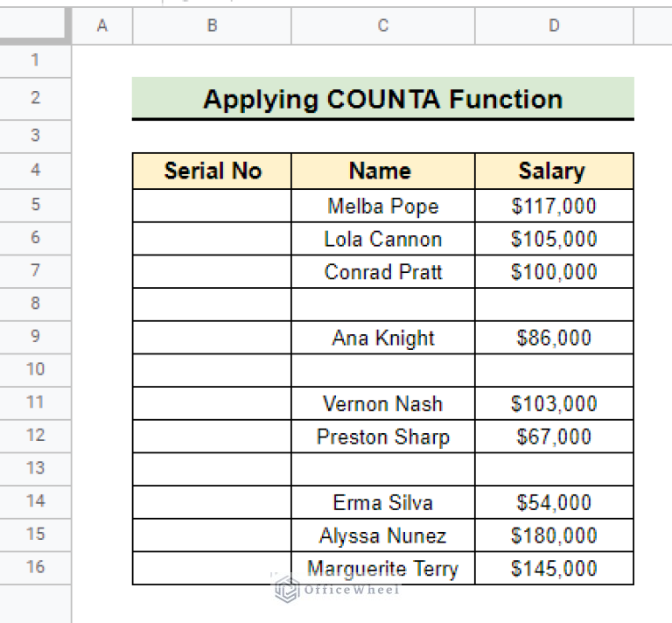
Task: Select column D header
Action: tap(554, 26)
